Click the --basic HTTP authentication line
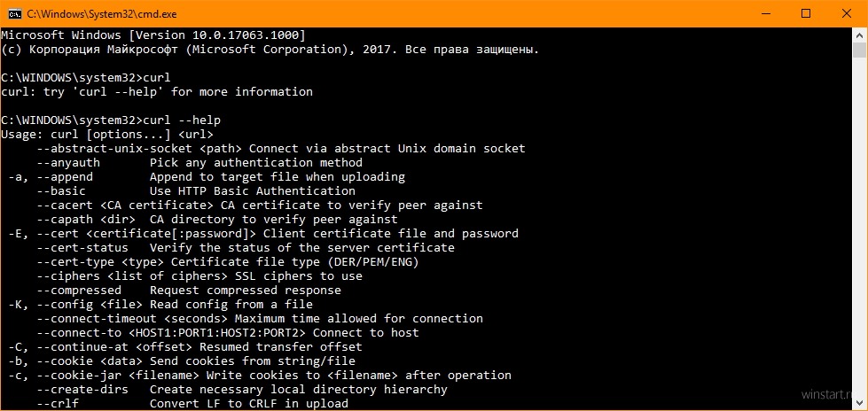Screen dimensions: 868x411 pyautogui.click(x=196, y=190)
